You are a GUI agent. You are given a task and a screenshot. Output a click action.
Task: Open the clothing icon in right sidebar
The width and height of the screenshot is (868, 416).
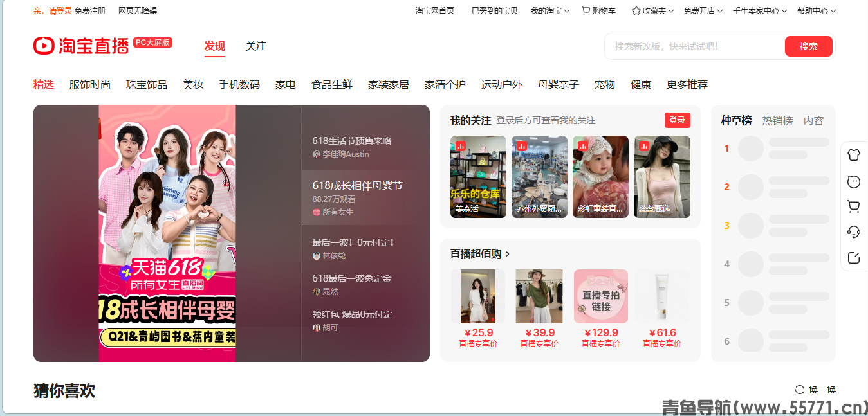(x=854, y=154)
